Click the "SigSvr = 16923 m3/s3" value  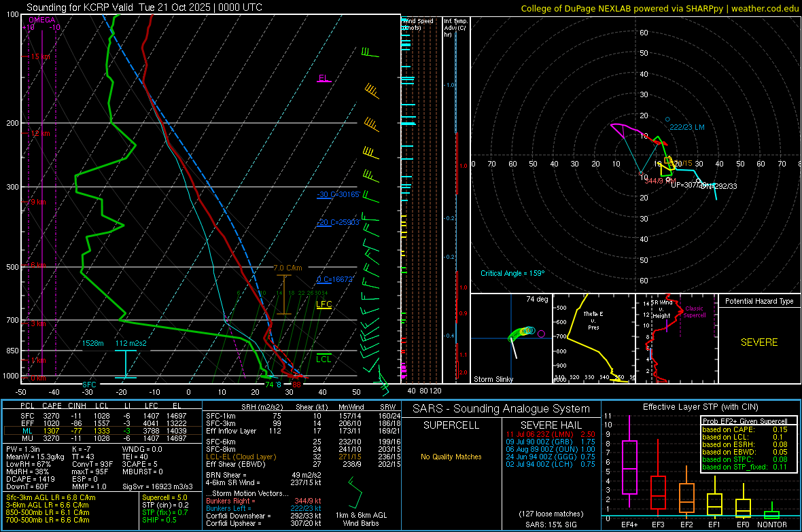click(x=158, y=486)
